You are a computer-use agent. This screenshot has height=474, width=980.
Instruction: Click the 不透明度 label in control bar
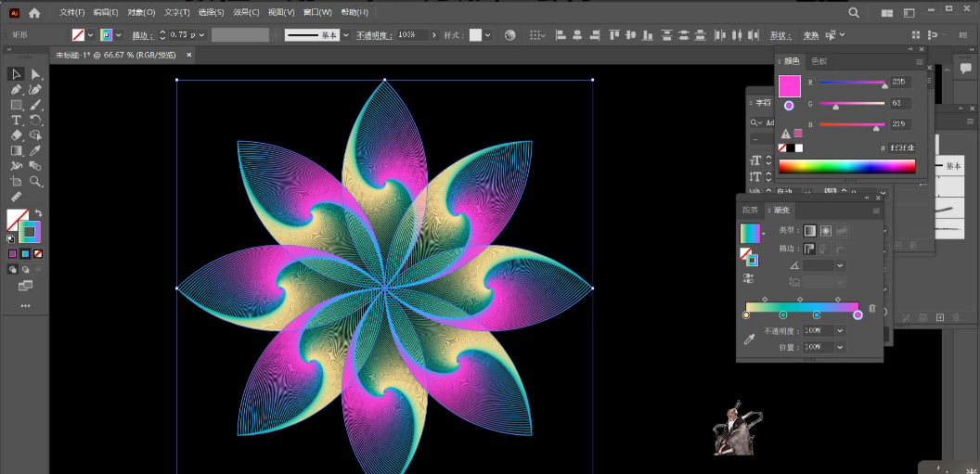374,35
